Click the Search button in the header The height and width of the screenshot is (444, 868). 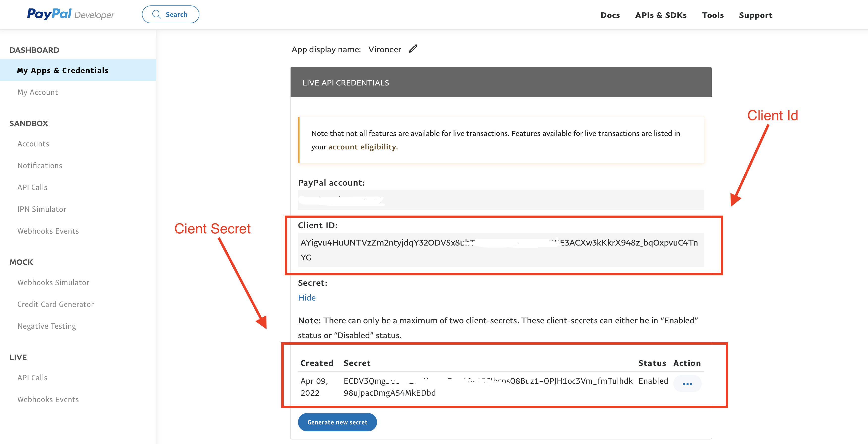click(x=170, y=15)
